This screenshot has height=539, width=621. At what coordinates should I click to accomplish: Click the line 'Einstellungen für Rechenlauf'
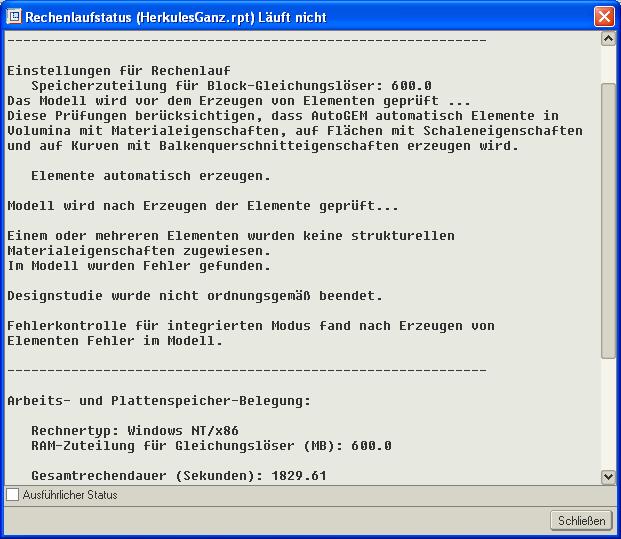coord(119,70)
